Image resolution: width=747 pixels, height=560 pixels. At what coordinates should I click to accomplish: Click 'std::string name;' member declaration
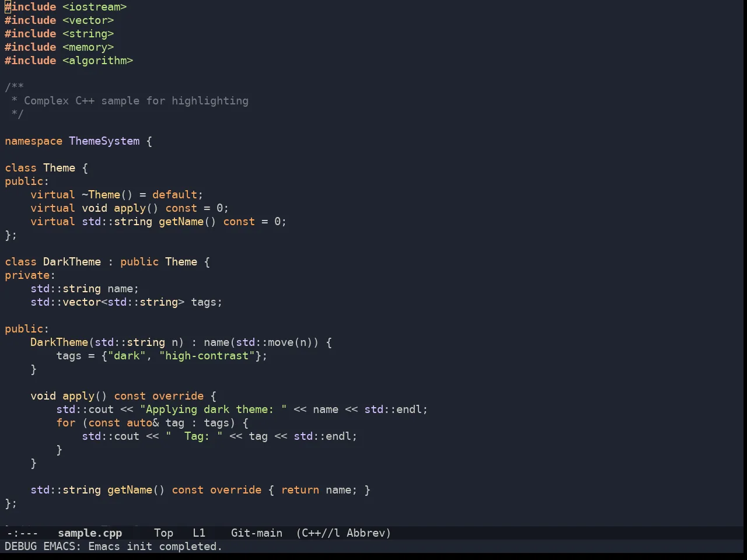point(85,289)
